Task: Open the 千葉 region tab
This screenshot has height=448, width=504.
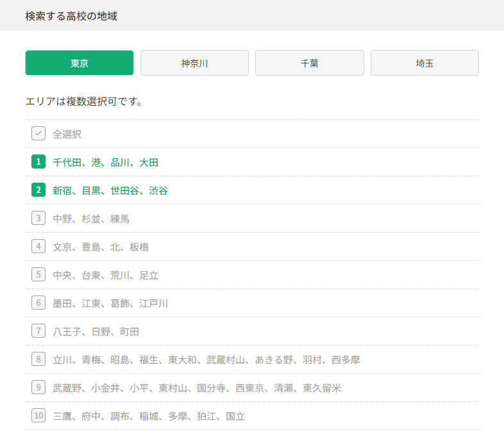Action: pos(310,63)
